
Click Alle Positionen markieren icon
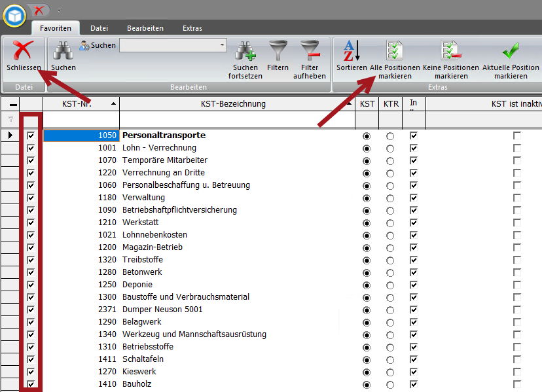[x=395, y=51]
